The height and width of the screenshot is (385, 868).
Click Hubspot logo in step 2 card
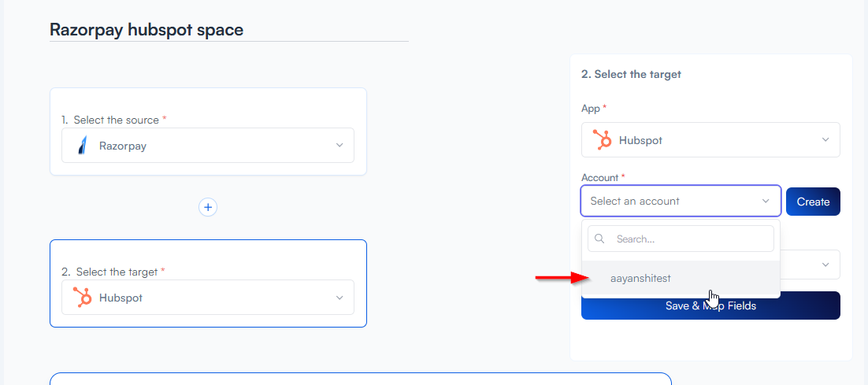81,298
